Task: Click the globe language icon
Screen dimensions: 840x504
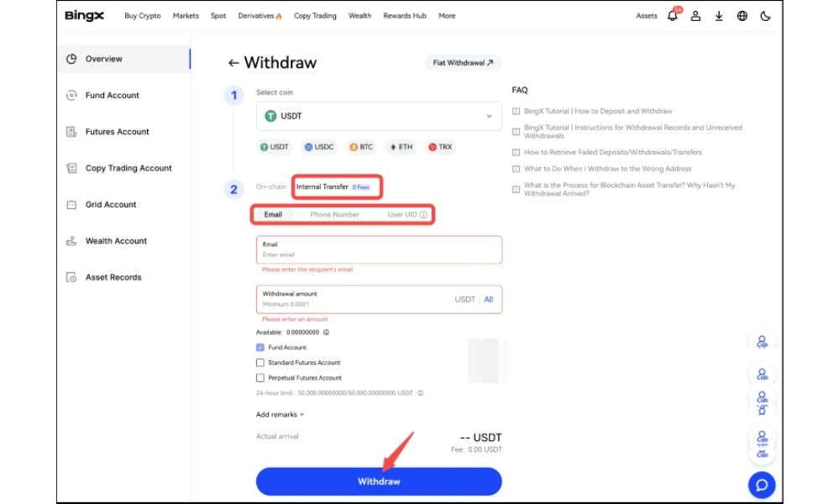Action: (x=743, y=16)
